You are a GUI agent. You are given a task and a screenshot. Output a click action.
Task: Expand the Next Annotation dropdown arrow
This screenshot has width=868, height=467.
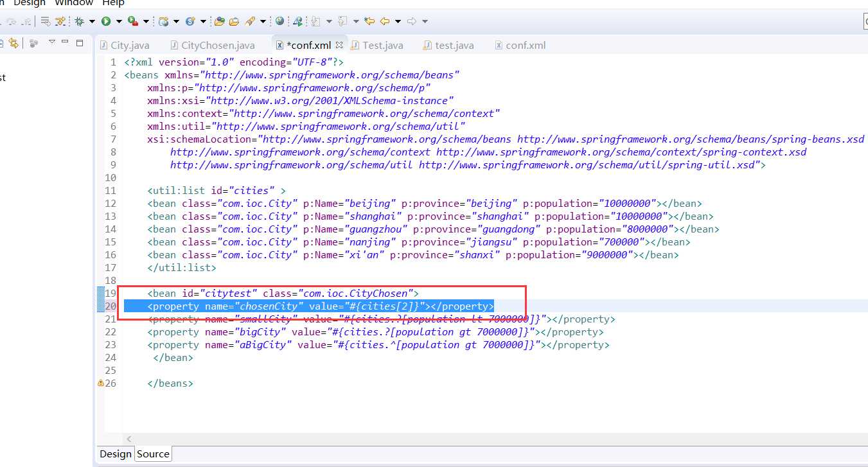click(x=329, y=21)
